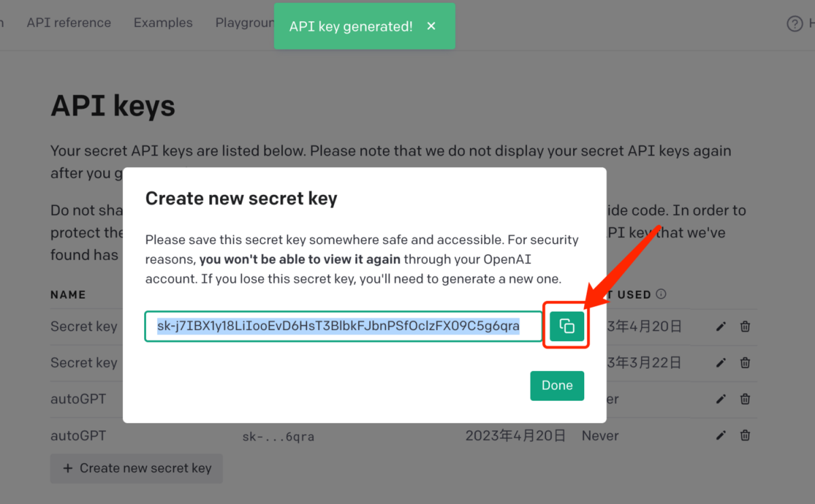The height and width of the screenshot is (504, 815).
Task: Click 'Create new secret key' below the table
Action: tap(137, 468)
